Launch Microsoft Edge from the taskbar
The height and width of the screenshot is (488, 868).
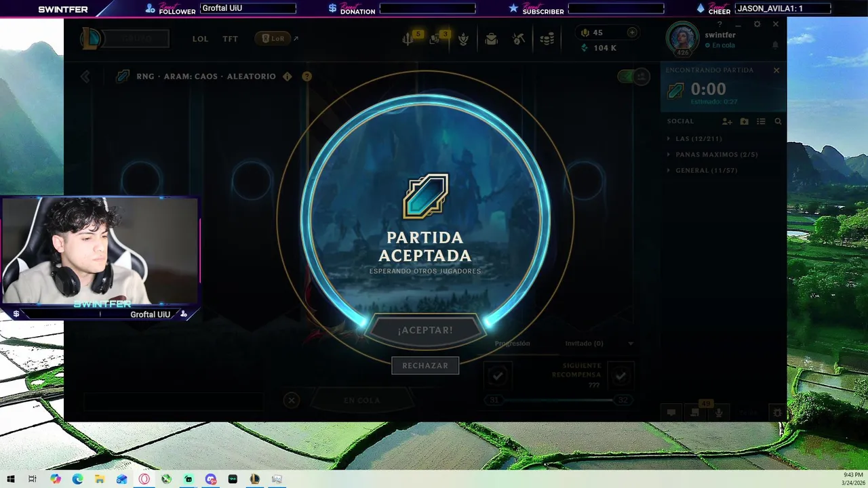pyautogui.click(x=78, y=479)
